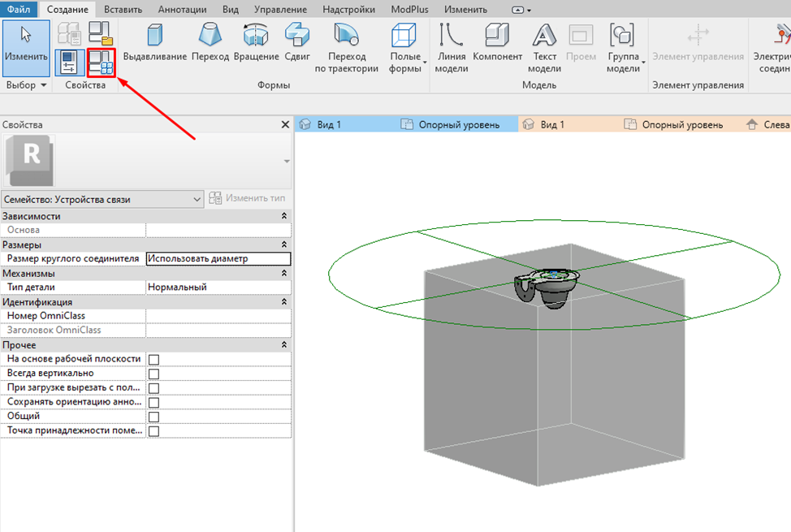
Task: Activate the Сдвиг (Sweep) tool
Action: click(x=296, y=37)
